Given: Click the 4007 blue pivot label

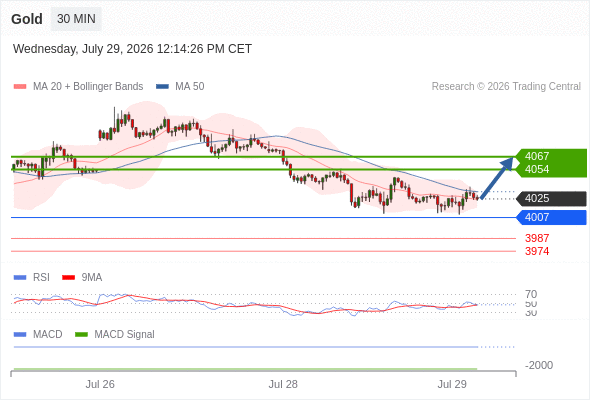Looking at the screenshot, I should pyautogui.click(x=552, y=217).
